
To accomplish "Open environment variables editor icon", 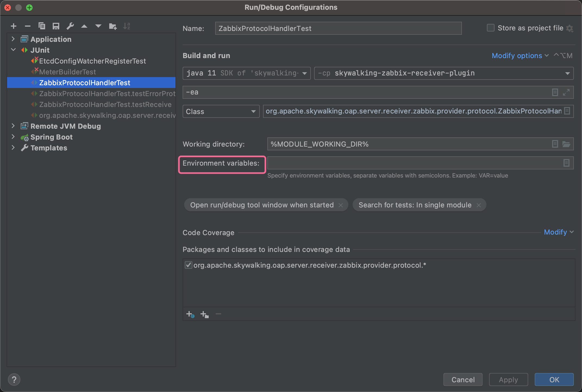I will 566,163.
